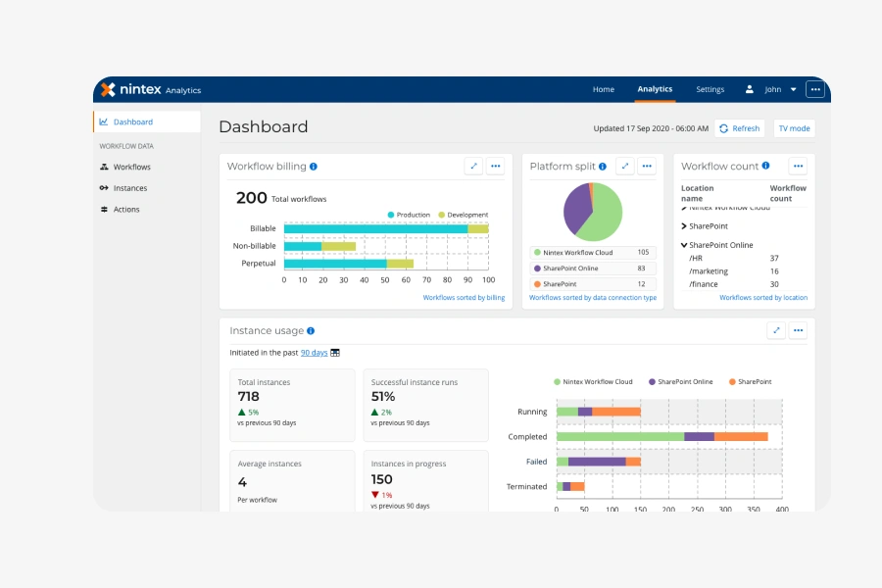The width and height of the screenshot is (882, 588).
Task: Select Dashboard in the sidebar
Action: [x=147, y=122]
